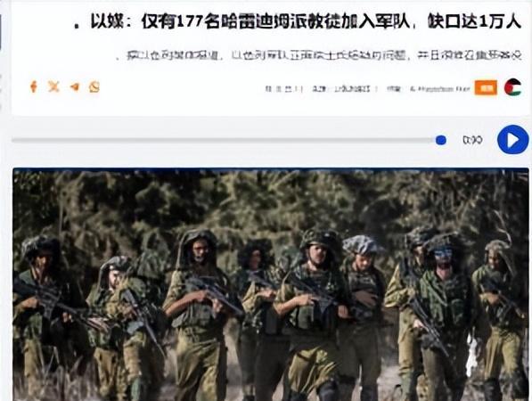Click the publication time stamp text
This screenshot has width=532, height=401.
click(340, 89)
